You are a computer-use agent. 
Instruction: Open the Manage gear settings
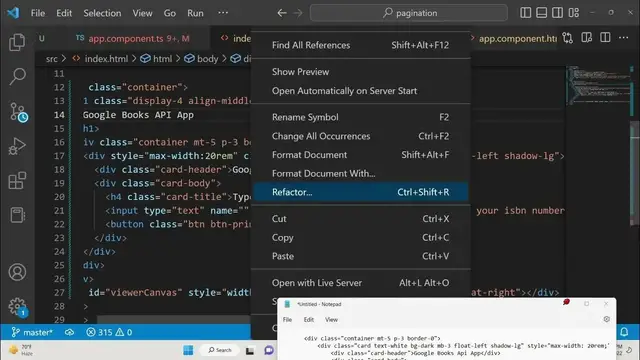tap(17, 307)
